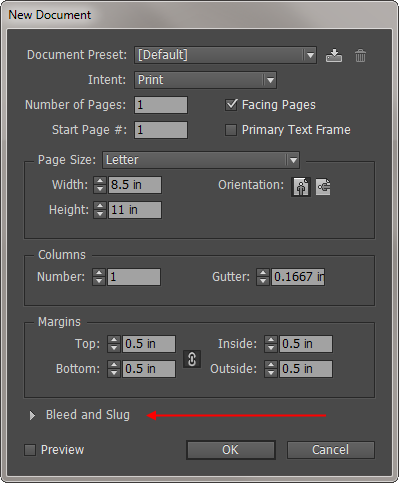Open the Document Preset dropdown

(x=225, y=55)
